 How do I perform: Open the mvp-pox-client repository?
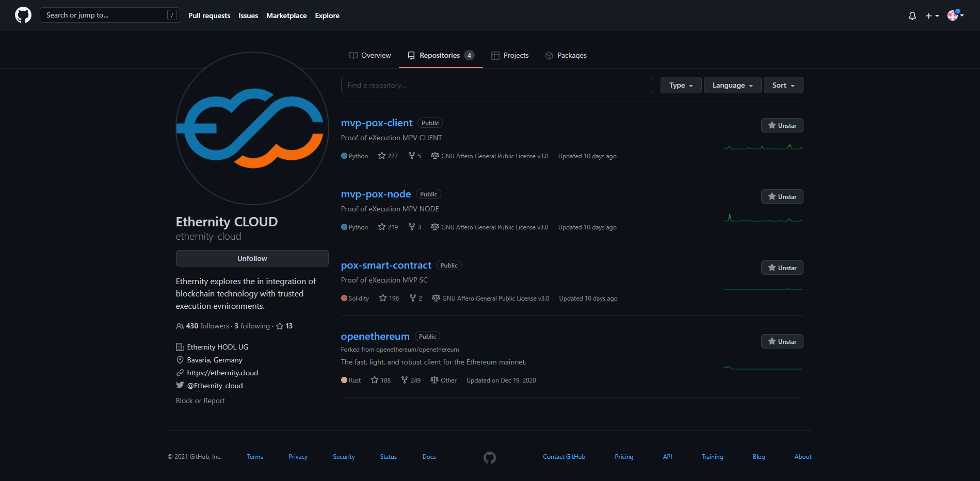377,123
